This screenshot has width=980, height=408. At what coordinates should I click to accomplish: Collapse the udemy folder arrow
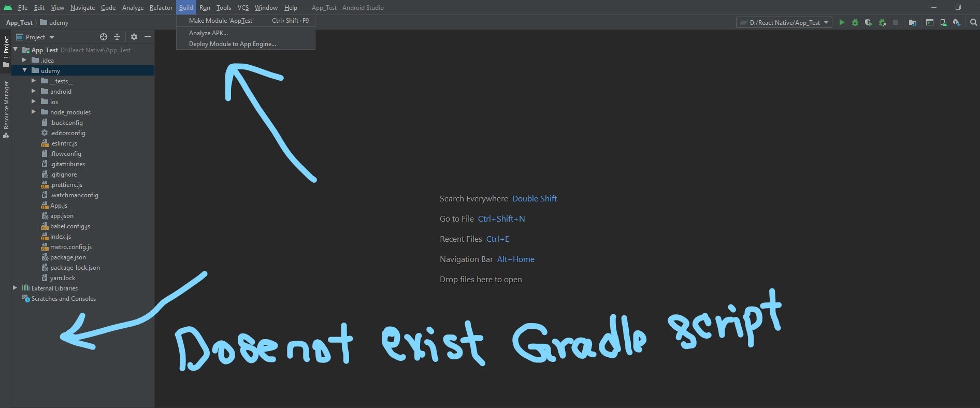[24, 70]
